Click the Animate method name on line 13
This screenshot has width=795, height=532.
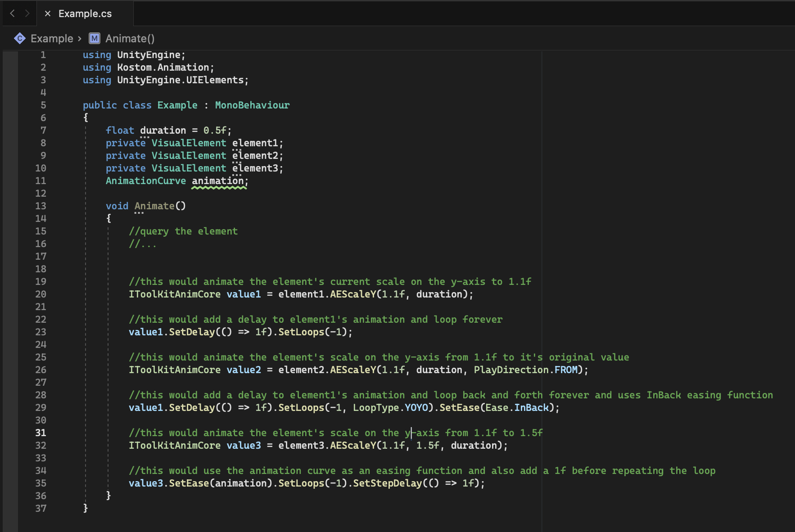(154, 206)
